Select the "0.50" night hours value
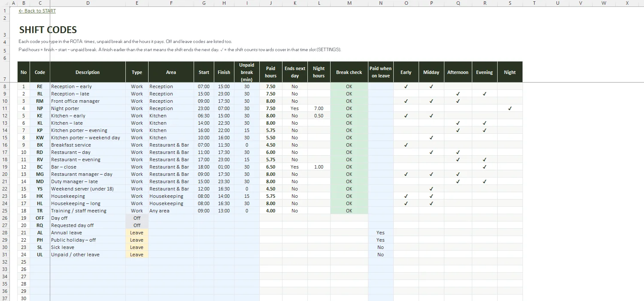The width and height of the screenshot is (644, 301). coord(319,116)
